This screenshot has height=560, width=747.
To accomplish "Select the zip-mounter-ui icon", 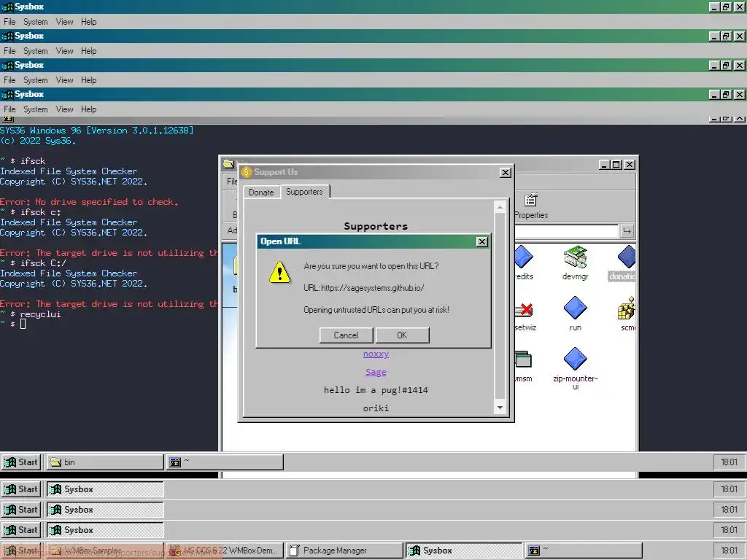I will coord(575,368).
